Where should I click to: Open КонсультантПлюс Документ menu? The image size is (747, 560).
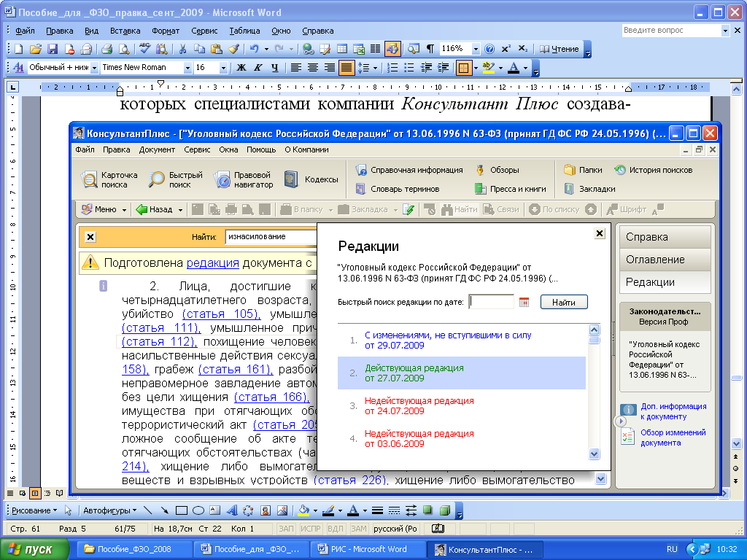(x=158, y=149)
